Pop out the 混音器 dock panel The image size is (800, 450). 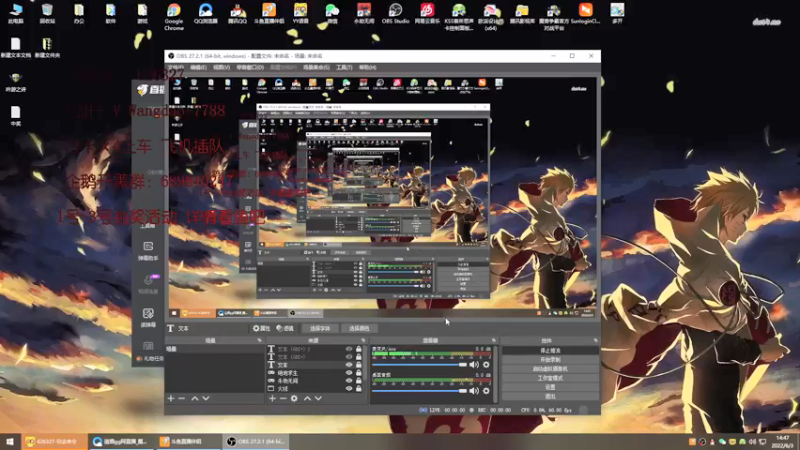(x=493, y=340)
